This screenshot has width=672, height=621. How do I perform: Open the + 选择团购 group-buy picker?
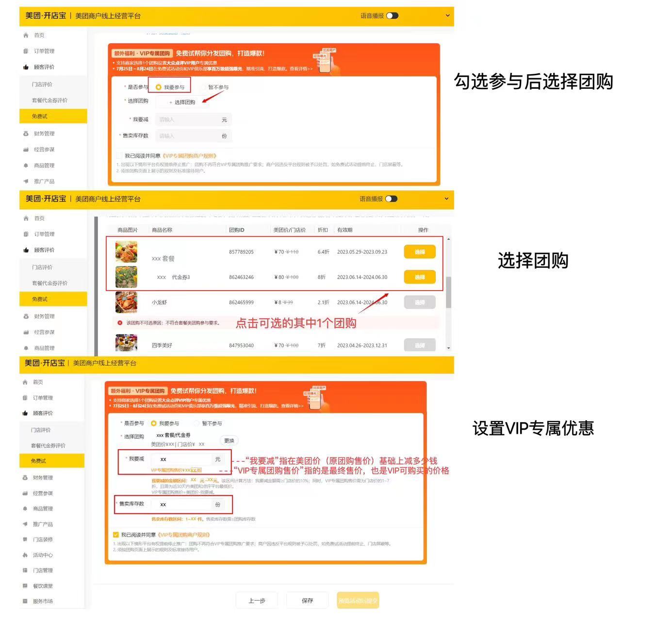click(178, 102)
